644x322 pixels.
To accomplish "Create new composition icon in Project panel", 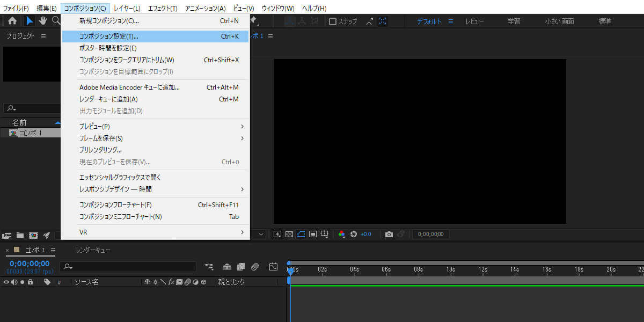I will (x=33, y=235).
